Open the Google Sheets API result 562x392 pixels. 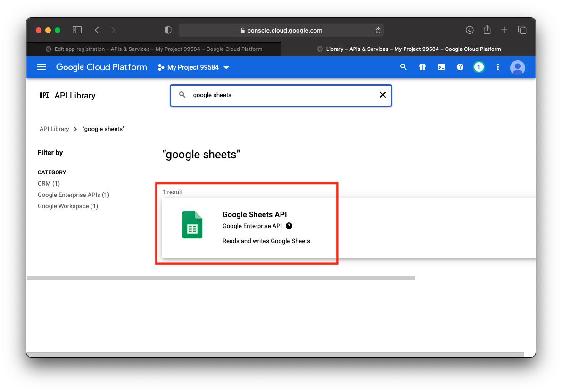349,228
